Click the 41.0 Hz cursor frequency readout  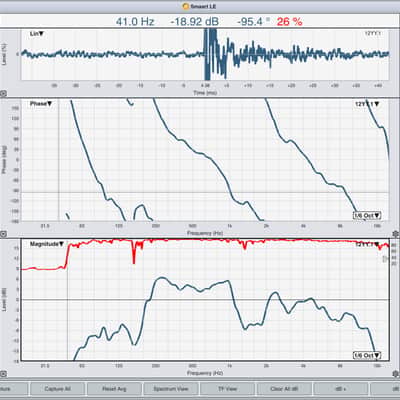[135, 22]
